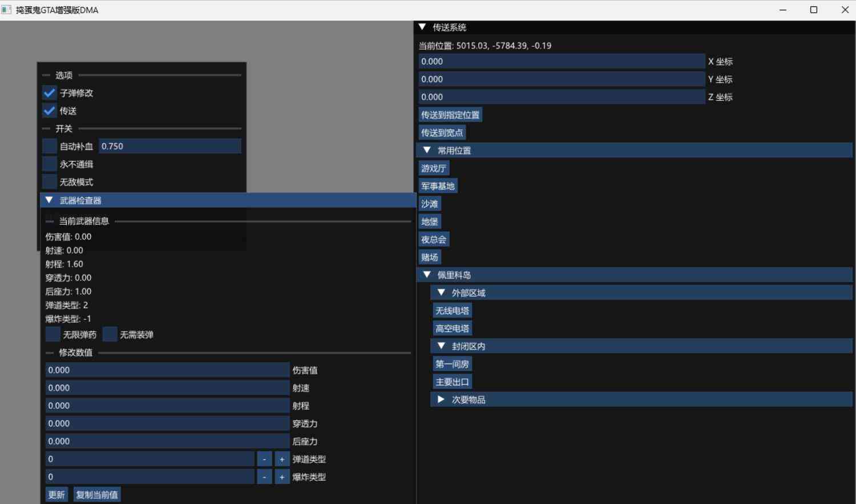Decrease 爆炸类型 with minus button

point(264,477)
